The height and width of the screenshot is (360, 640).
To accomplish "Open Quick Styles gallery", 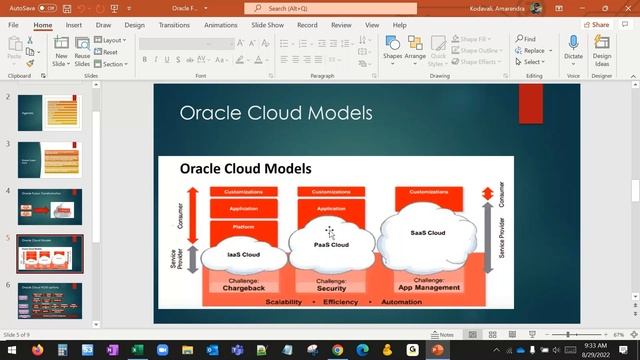I will click(x=438, y=51).
